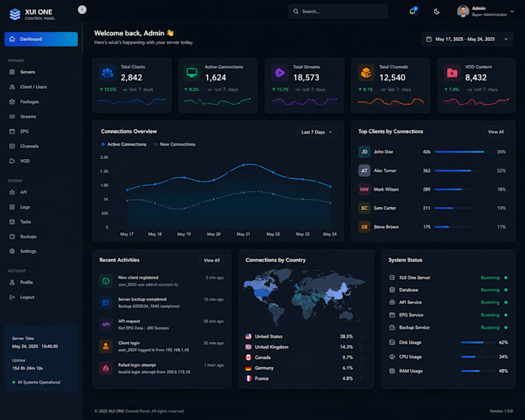
Task: Collapse the sidebar with the arrow button
Action: pos(82,10)
